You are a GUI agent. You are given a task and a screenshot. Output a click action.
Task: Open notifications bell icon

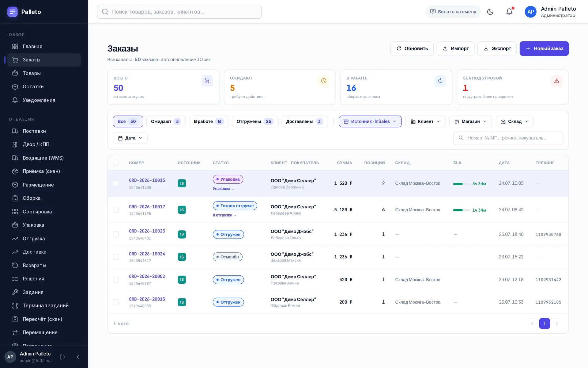(509, 12)
